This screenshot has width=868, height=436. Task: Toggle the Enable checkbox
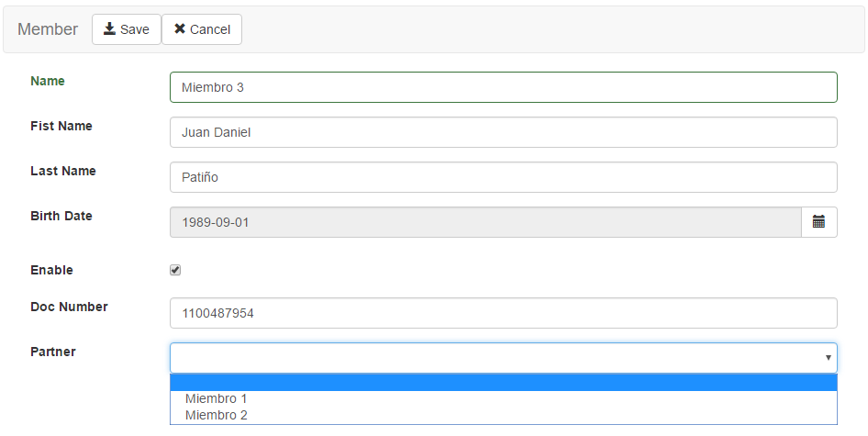pyautogui.click(x=175, y=270)
